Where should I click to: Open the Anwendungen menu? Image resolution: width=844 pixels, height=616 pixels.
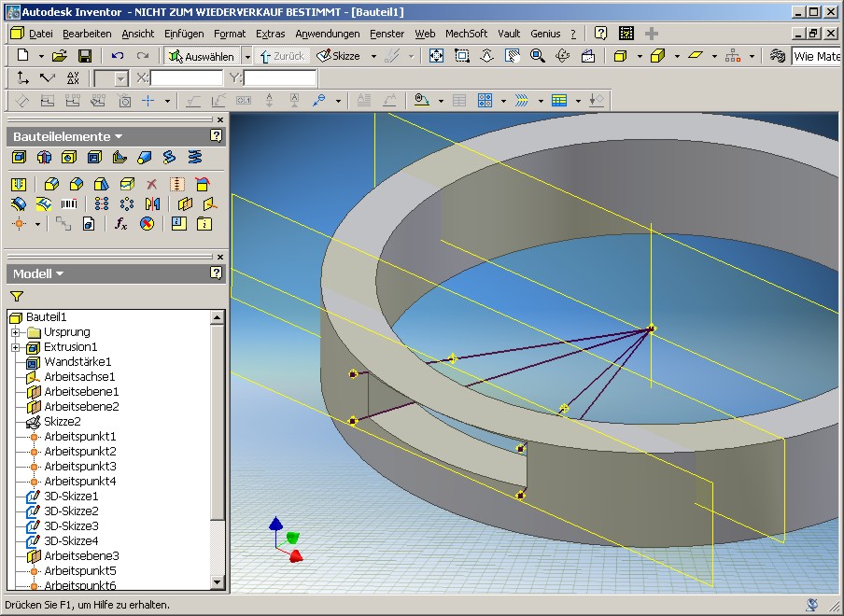[x=327, y=34]
